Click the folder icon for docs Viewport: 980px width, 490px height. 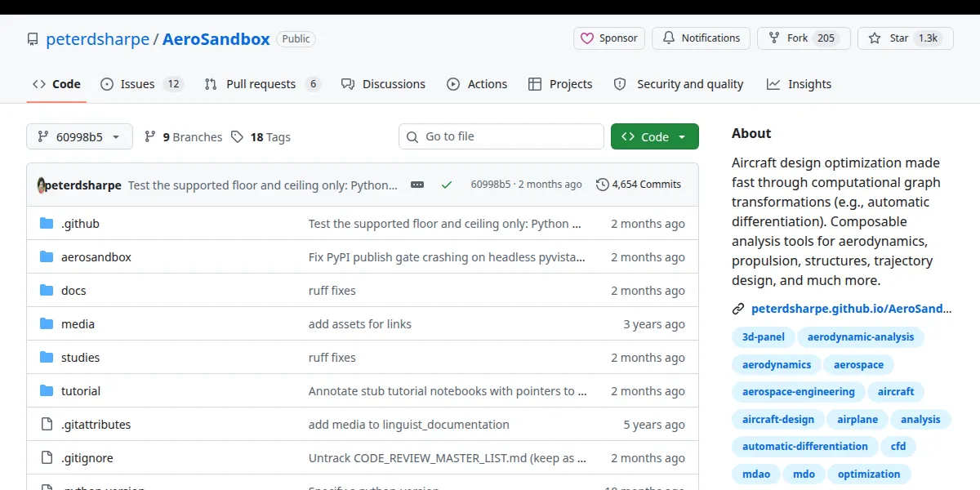pyautogui.click(x=47, y=291)
